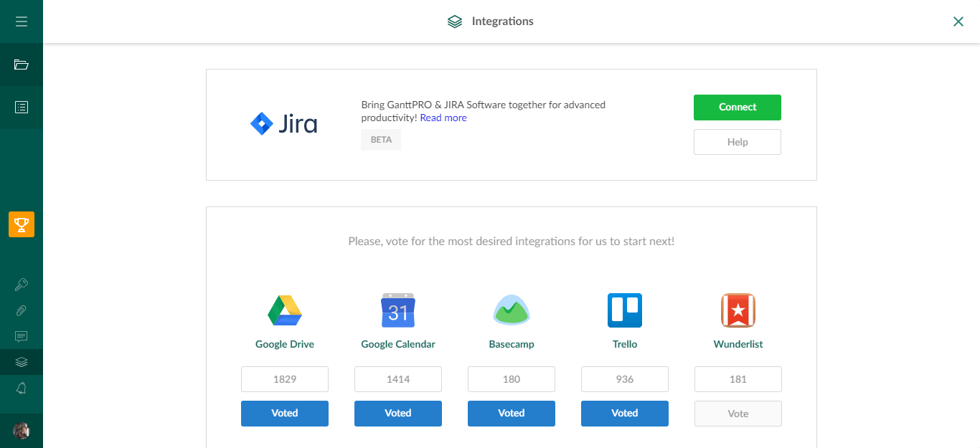Open the task list icon in sidebar
The height and width of the screenshot is (448, 980).
pos(22,108)
